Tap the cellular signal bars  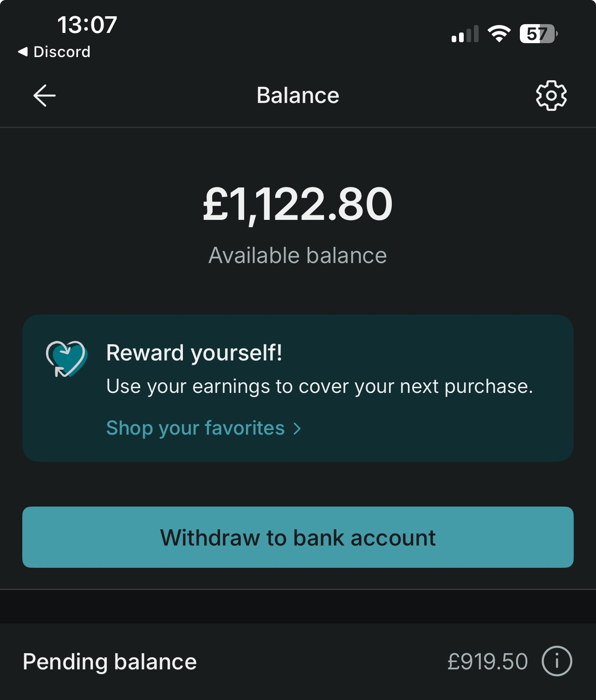point(465,35)
